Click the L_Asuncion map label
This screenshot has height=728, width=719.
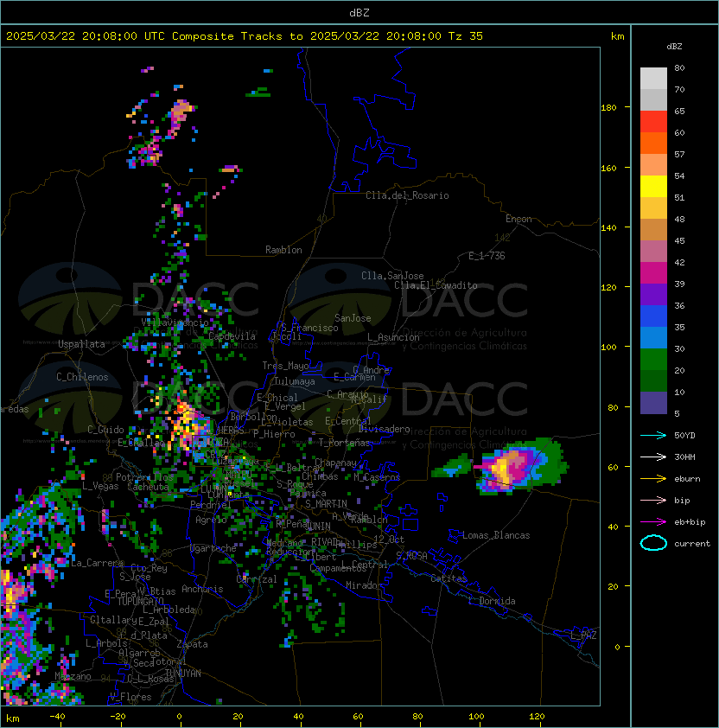[393, 337]
